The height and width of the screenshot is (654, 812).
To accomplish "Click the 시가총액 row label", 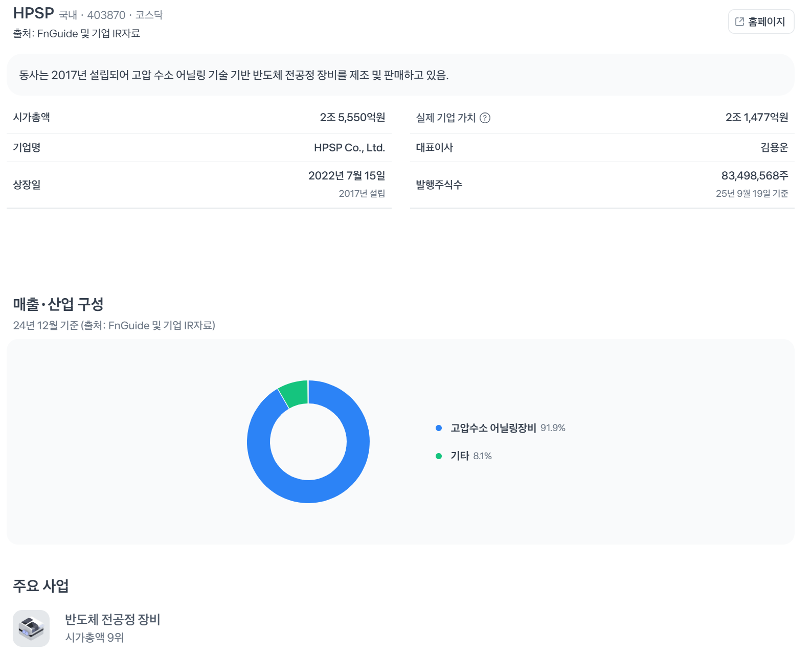I will 32,118.
